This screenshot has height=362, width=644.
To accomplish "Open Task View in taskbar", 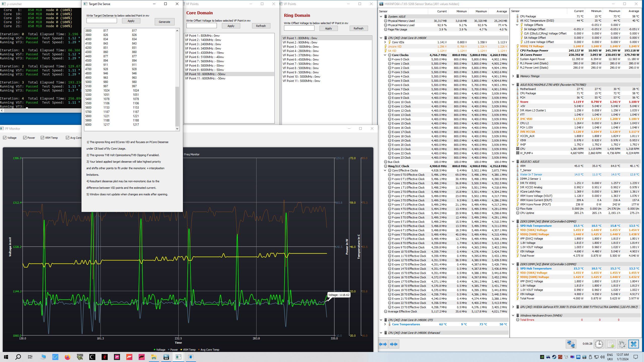I will (30, 357).
